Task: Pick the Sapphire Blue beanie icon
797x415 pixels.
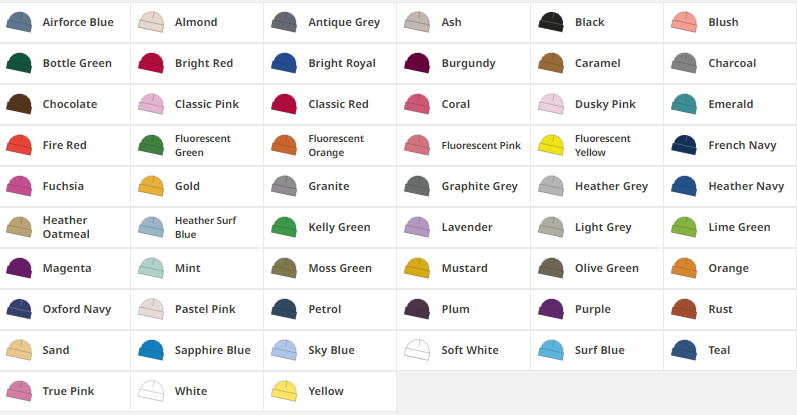Action: coord(151,350)
